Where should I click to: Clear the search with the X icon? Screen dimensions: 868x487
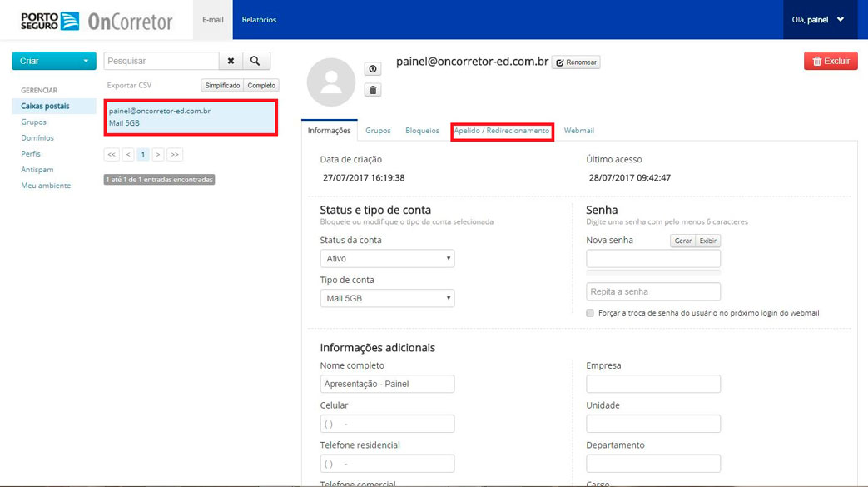click(231, 62)
